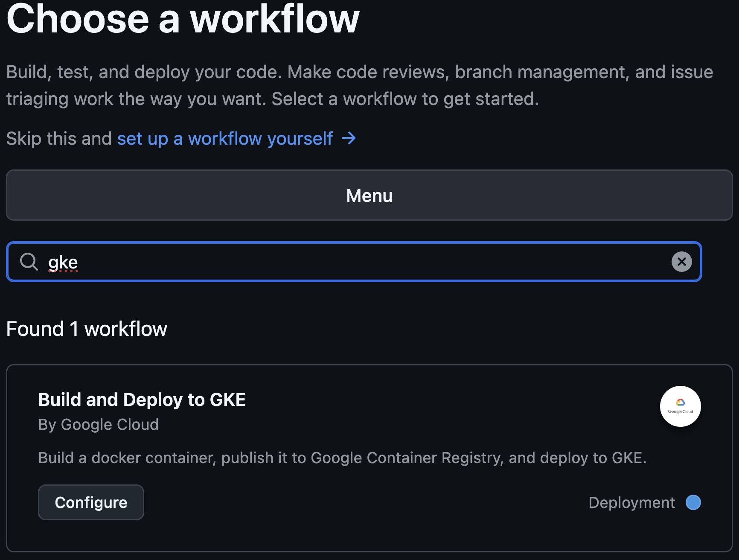Viewport: 739px width, 560px height.
Task: Click the search magnifier icon
Action: [29, 262]
